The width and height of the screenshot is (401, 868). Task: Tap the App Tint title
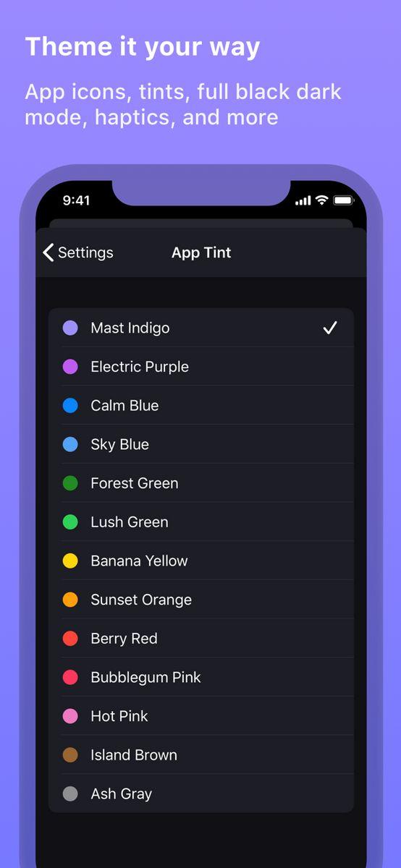[x=201, y=252]
